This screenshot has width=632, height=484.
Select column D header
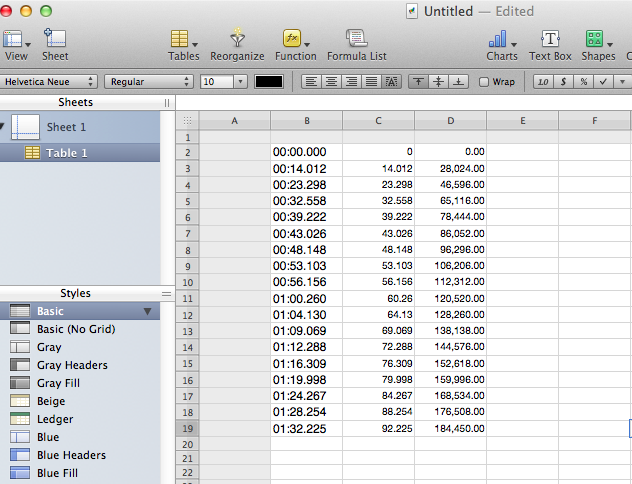[x=451, y=120]
